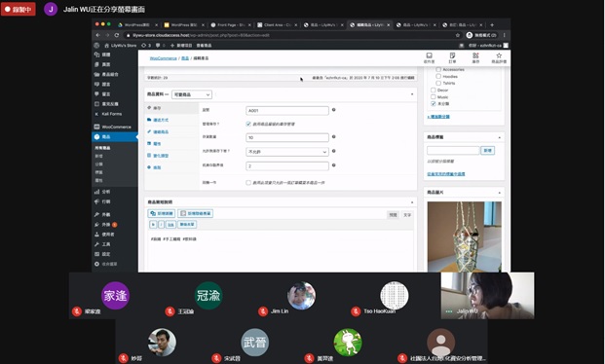Viewport: 605px width, 364px height.
Task: Open the updates counter showing 3
Action: [146, 45]
